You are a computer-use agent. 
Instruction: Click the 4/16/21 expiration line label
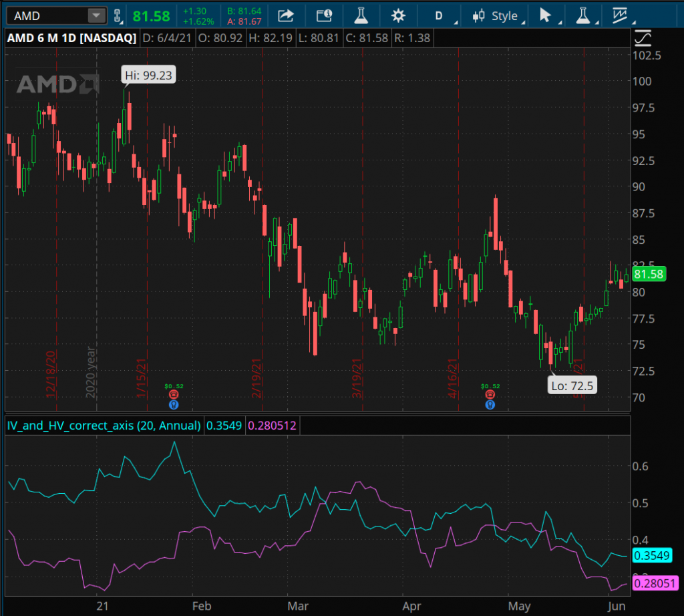pyautogui.click(x=452, y=378)
